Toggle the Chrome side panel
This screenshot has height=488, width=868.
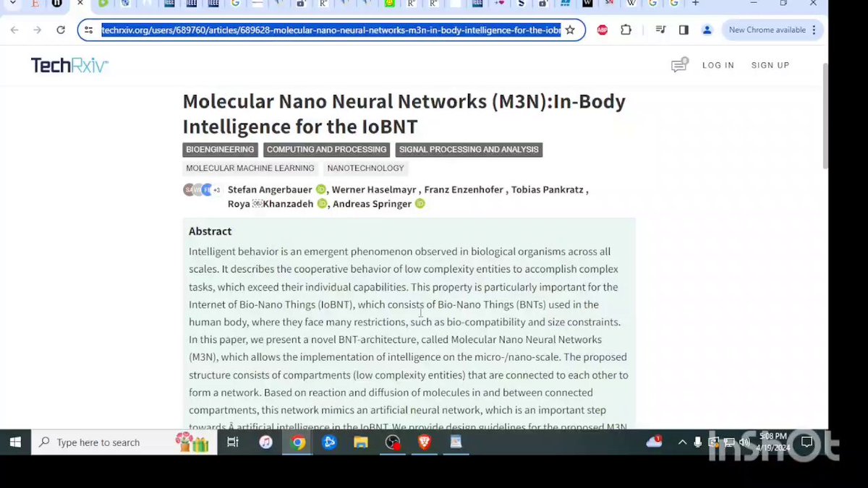(684, 30)
